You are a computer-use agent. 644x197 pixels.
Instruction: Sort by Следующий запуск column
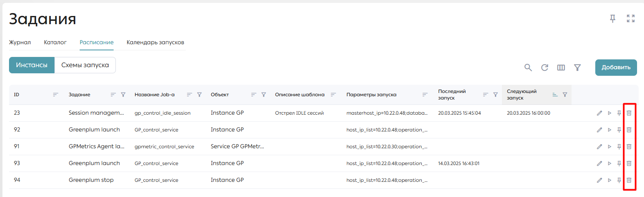[555, 95]
